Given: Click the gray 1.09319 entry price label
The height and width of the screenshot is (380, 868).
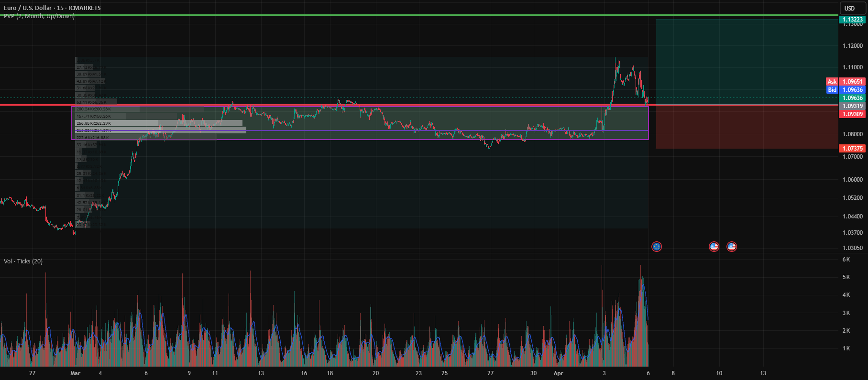Looking at the screenshot, I should coord(852,106).
